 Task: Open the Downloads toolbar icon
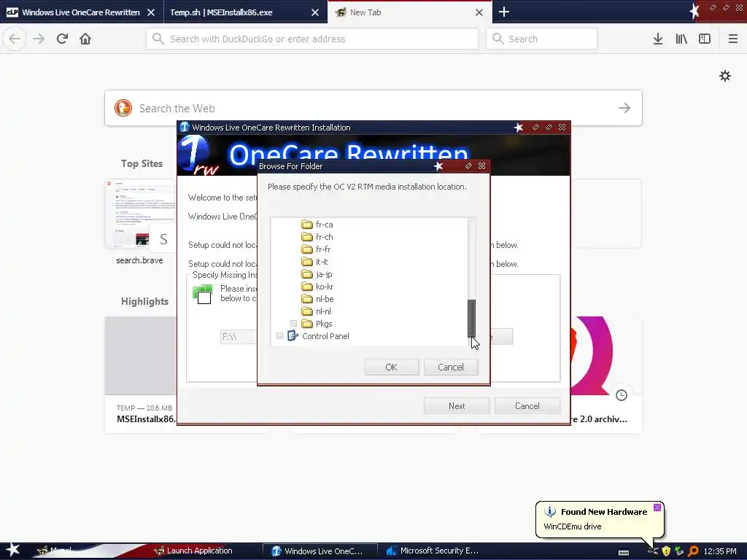pos(658,39)
